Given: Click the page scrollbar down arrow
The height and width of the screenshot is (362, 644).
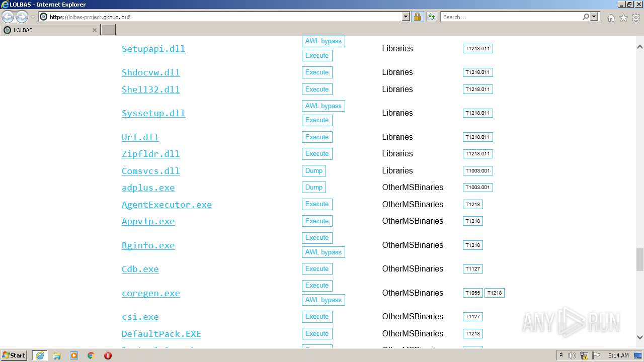Looking at the screenshot, I should pos(640,337).
